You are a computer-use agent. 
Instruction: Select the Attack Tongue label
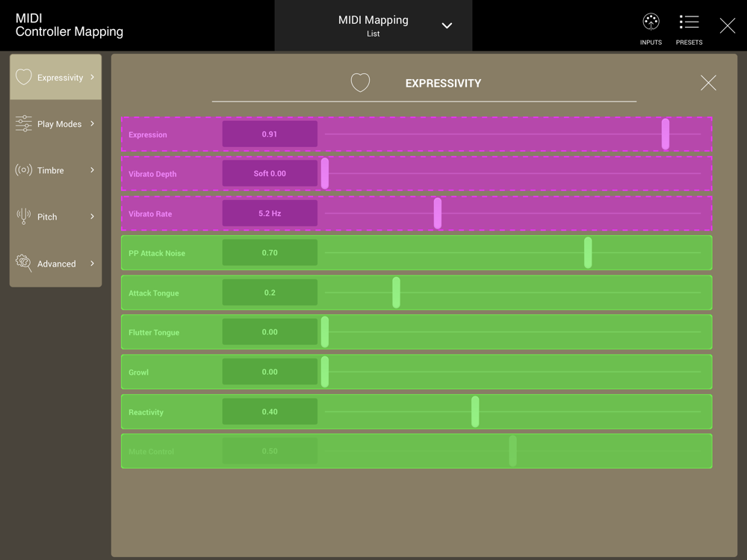pyautogui.click(x=153, y=293)
